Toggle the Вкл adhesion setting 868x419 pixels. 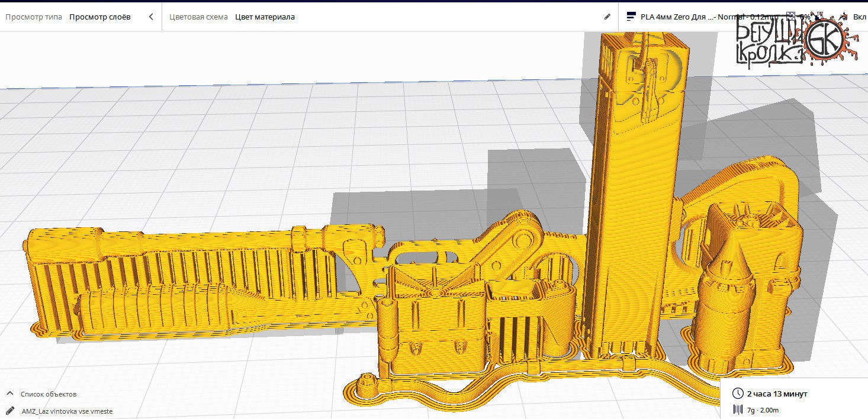tap(860, 17)
